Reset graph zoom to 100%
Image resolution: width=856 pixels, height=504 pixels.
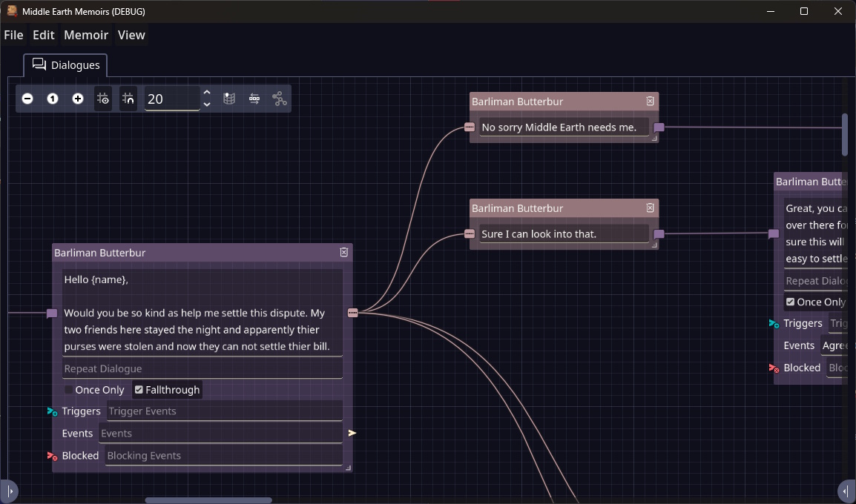point(53,99)
